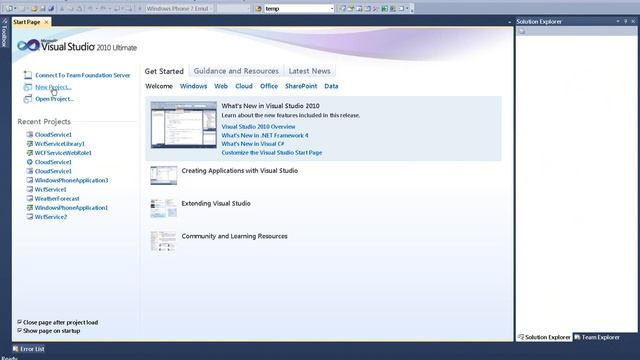
Task: Expand Extending Visual Studio section
Action: (x=216, y=203)
